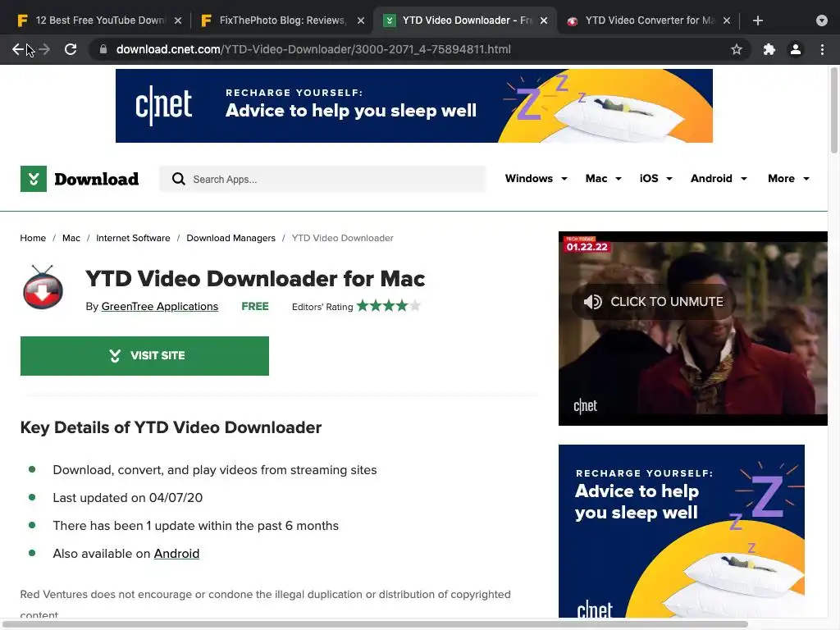Click the vertical page scrollbar
Viewport: 840px width, 630px height.
[x=833, y=109]
